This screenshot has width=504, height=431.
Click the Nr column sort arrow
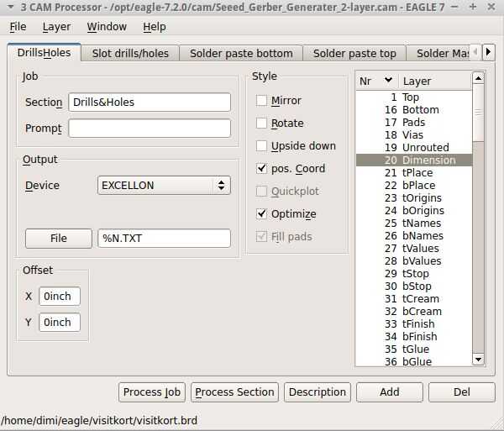click(x=388, y=81)
